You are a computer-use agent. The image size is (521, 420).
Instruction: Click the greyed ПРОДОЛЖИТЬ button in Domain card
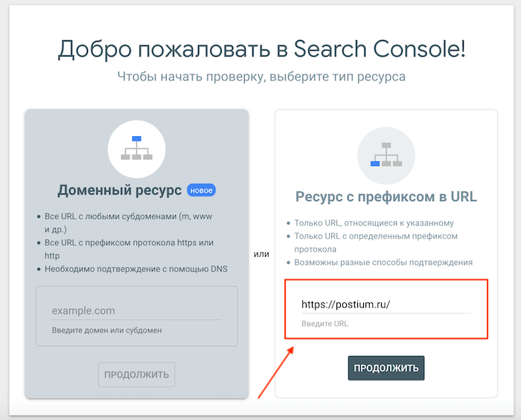[x=136, y=375]
